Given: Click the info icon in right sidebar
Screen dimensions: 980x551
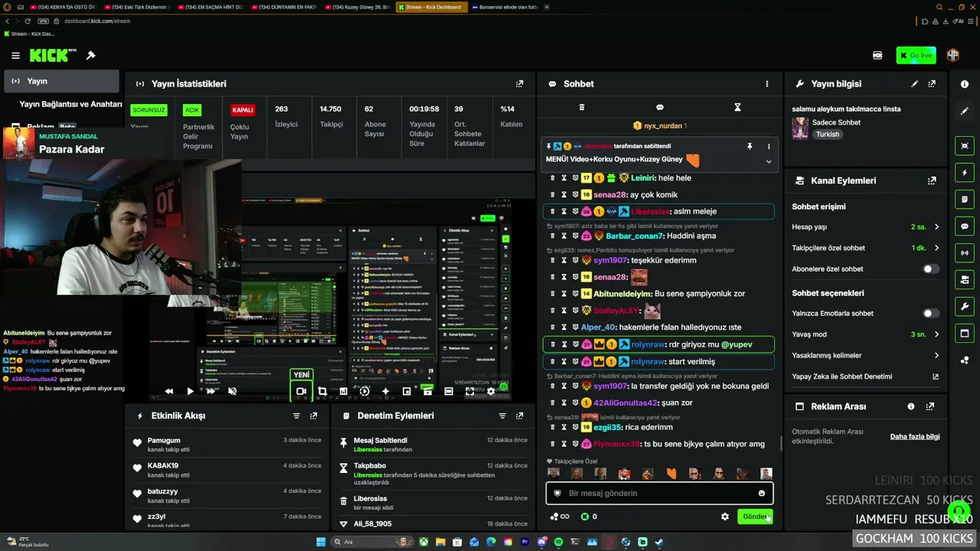Looking at the screenshot, I should click(x=965, y=83).
